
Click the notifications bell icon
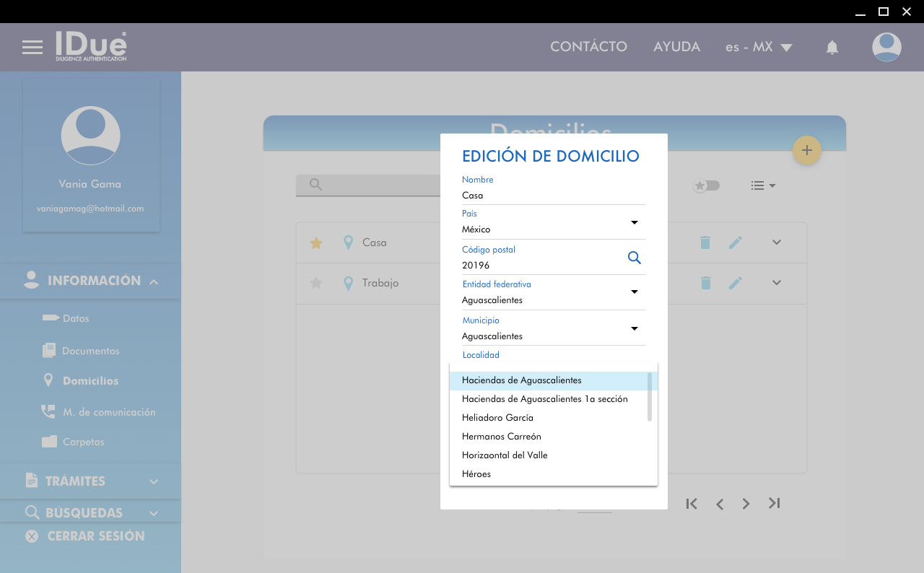point(832,48)
